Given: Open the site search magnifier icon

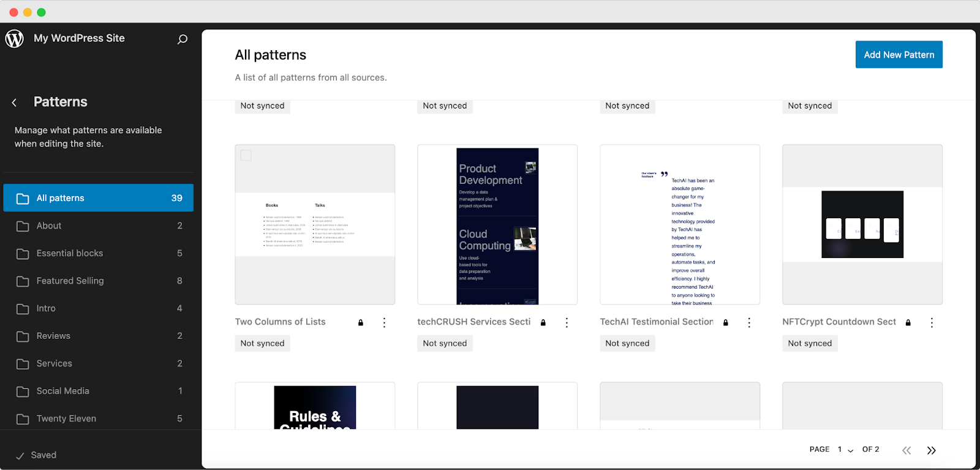Looking at the screenshot, I should [x=182, y=39].
